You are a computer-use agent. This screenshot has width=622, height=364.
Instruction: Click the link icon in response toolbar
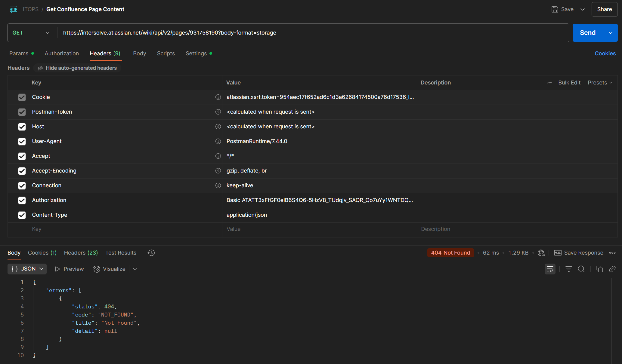(x=612, y=269)
